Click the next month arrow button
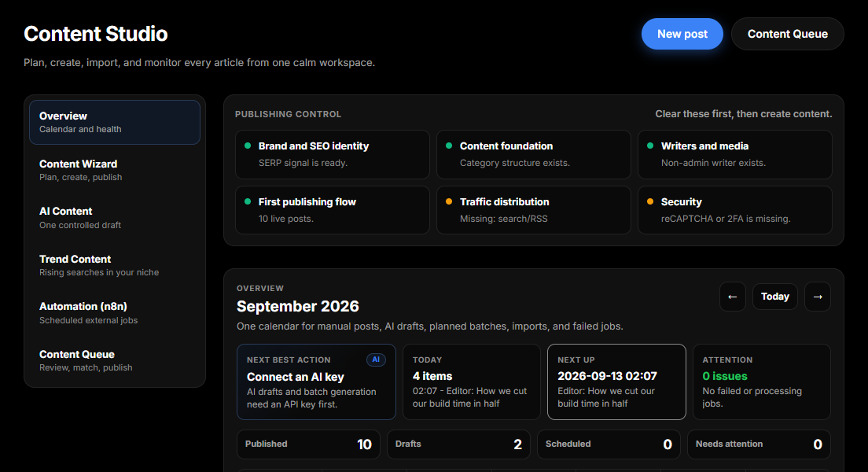Image resolution: width=868 pixels, height=472 pixels. click(818, 297)
